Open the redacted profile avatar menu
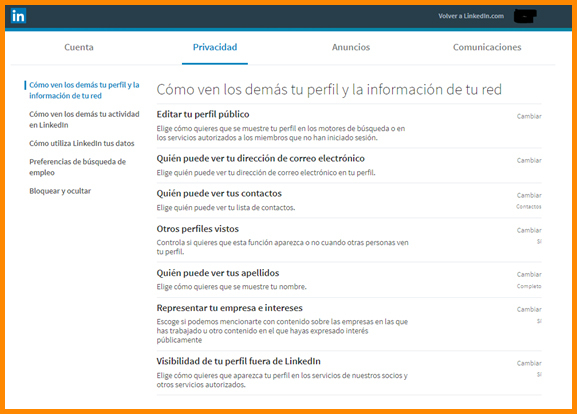Viewport: 577px width, 414px height. (525, 16)
